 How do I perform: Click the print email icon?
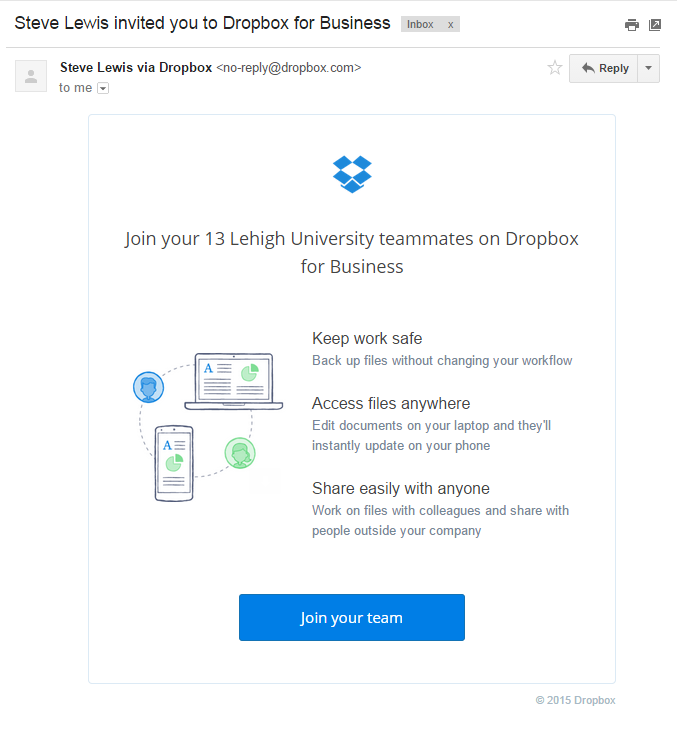pos(632,25)
